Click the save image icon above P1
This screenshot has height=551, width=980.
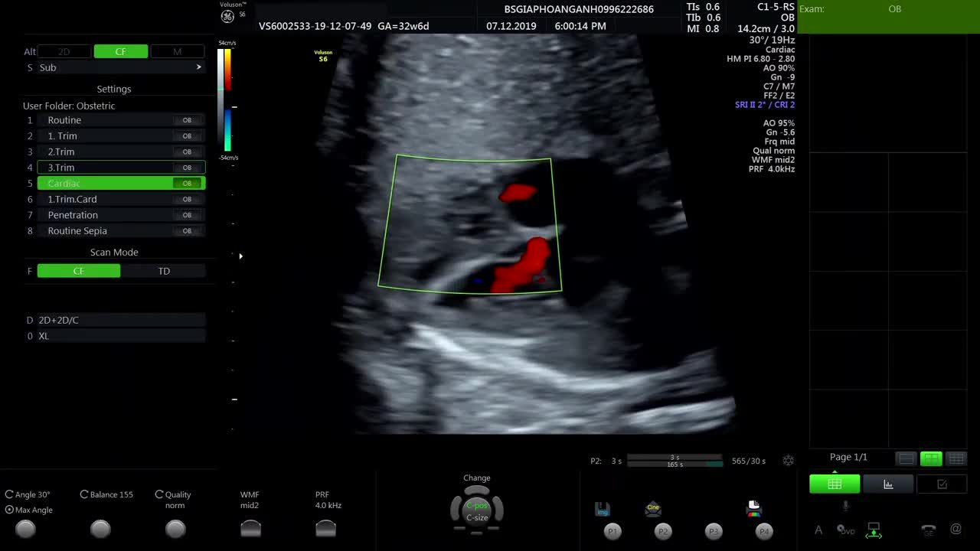(x=603, y=509)
